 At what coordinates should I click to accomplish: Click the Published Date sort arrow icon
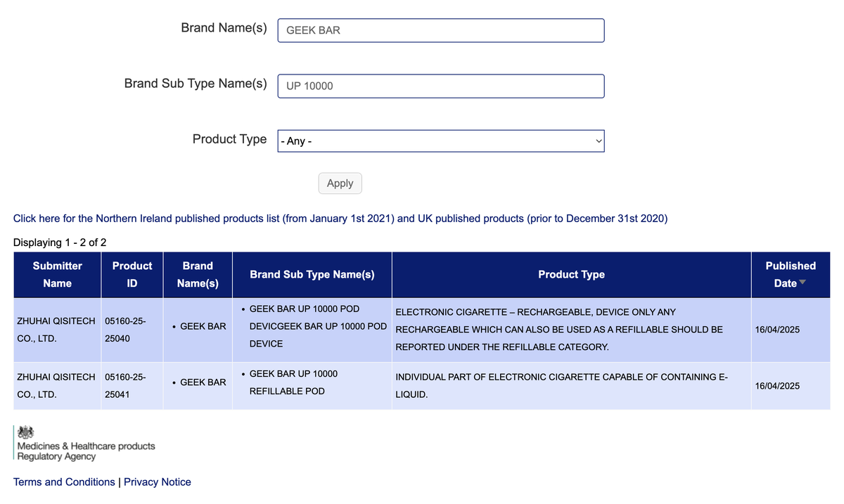[x=803, y=283]
